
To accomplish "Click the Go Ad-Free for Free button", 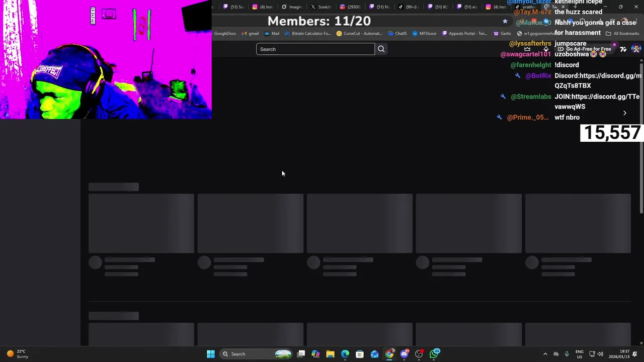I will 584,49.
